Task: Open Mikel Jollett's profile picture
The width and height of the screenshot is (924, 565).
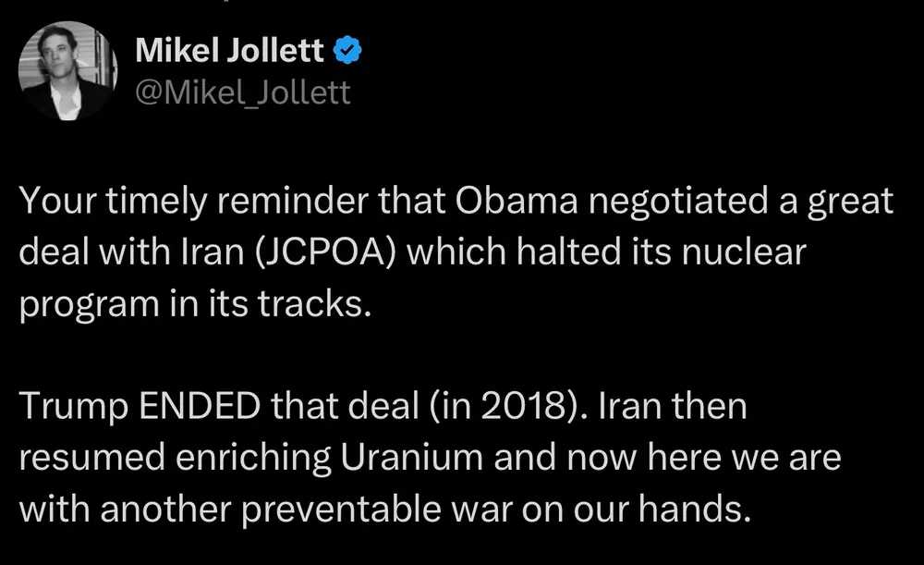Action: pos(67,72)
